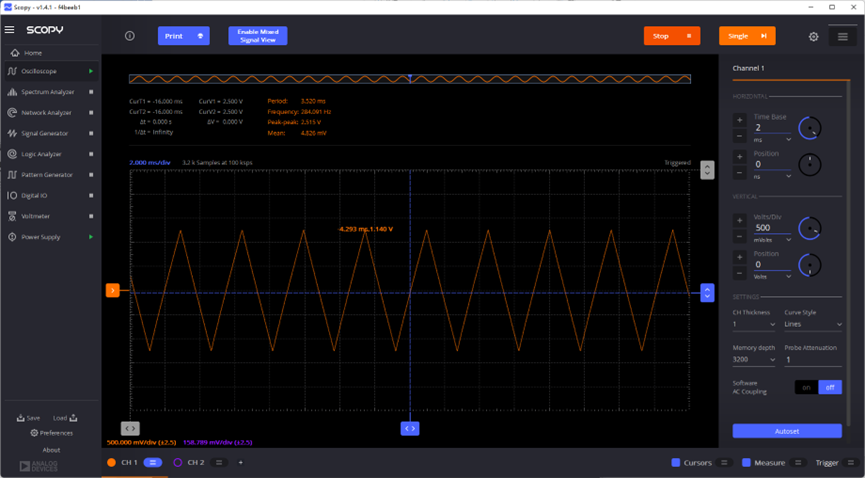The image size is (865, 478).
Task: Open the CH 1 settings menu button
Action: point(153,463)
